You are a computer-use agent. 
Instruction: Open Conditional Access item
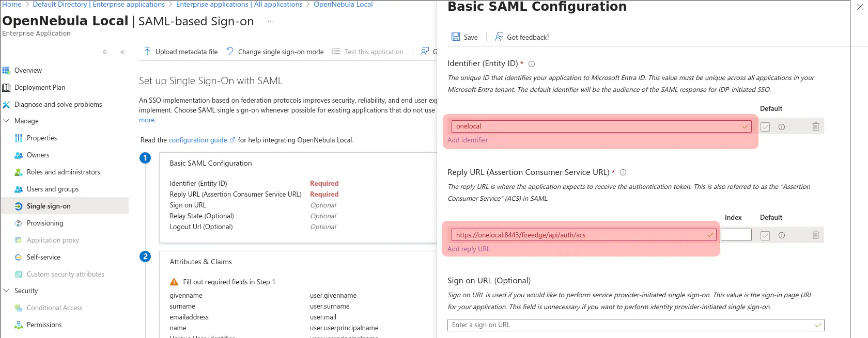(54, 308)
